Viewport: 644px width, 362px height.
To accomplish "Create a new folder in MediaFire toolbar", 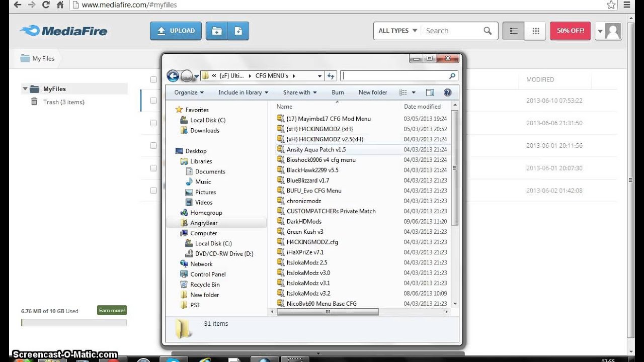I will click(x=216, y=31).
